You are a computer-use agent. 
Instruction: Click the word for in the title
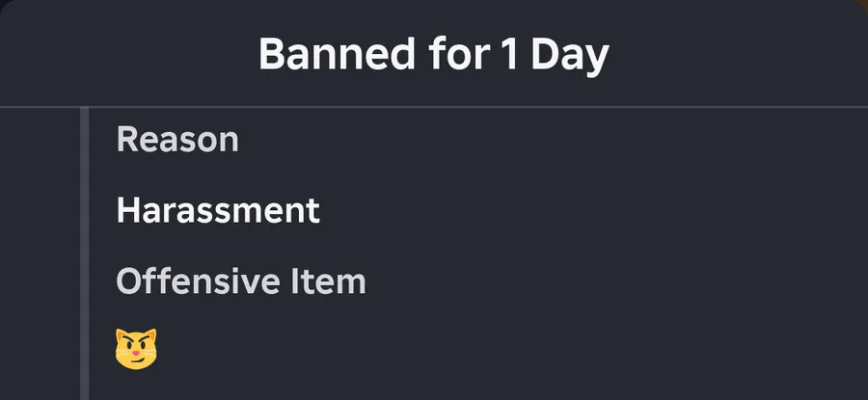pyautogui.click(x=458, y=54)
